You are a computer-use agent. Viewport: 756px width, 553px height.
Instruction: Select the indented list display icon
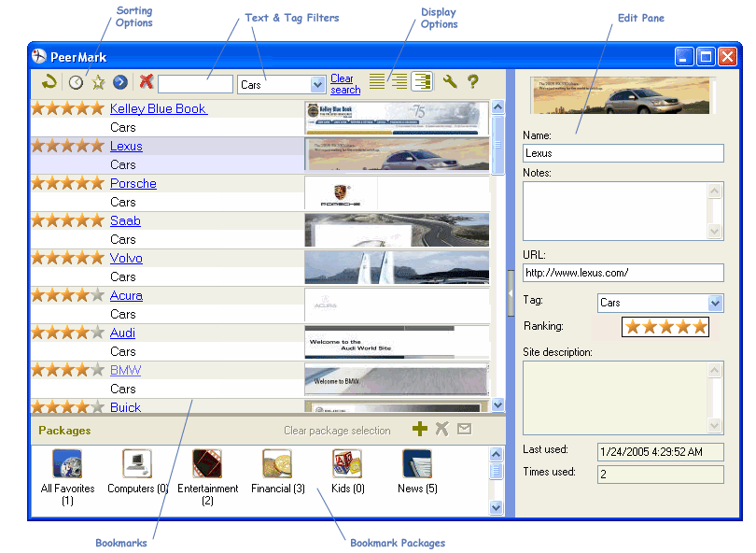[399, 81]
